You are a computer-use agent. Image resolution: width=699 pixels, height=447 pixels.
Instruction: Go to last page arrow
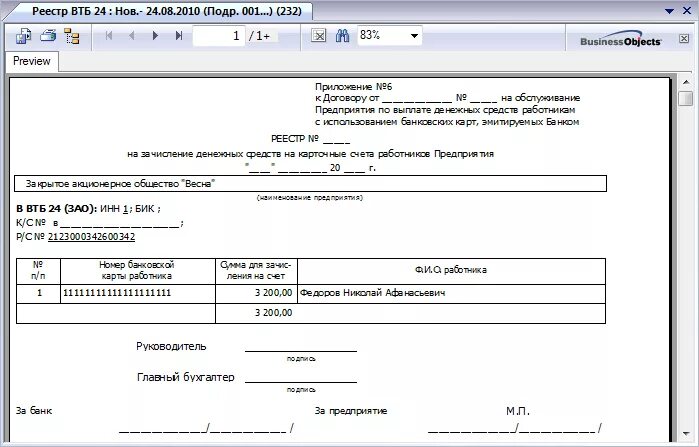pyautogui.click(x=179, y=36)
